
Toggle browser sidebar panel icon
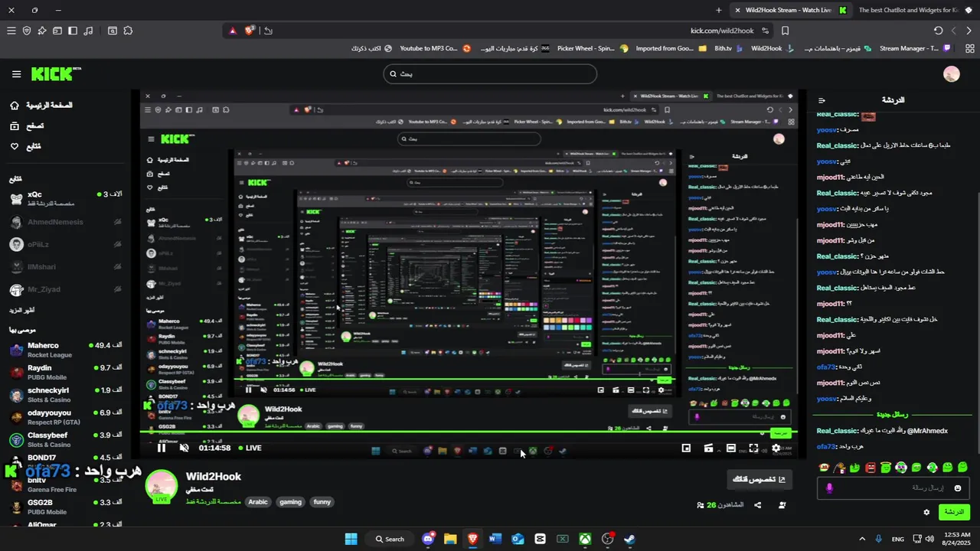[73, 31]
